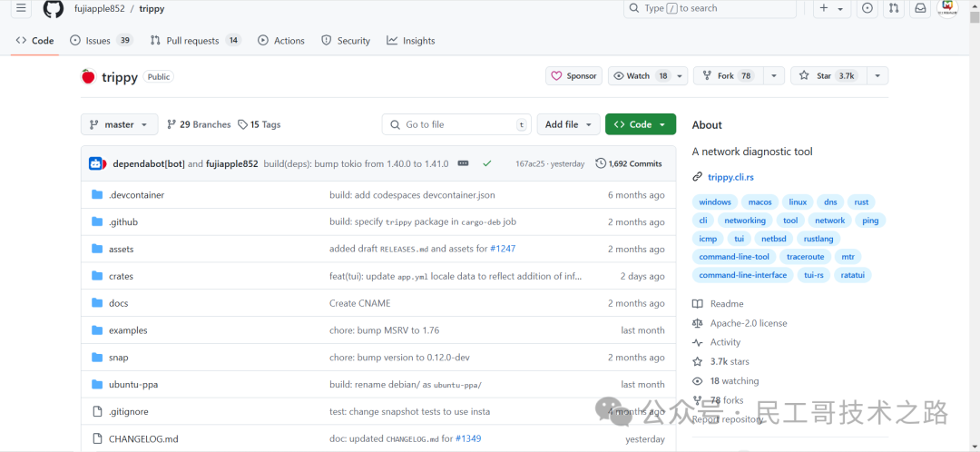This screenshot has width=980, height=452.
Task: Select the windows topic tag
Action: tap(715, 201)
